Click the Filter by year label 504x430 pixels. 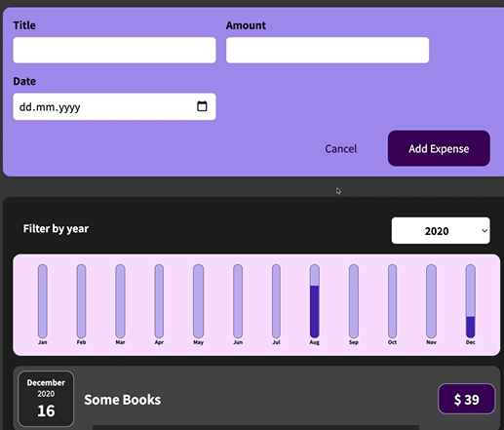point(56,229)
